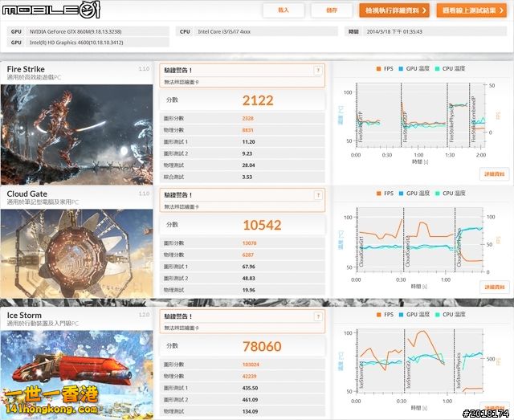Click Fire Strike physics test value 28.04
This screenshot has width=514, height=420.
[248, 165]
